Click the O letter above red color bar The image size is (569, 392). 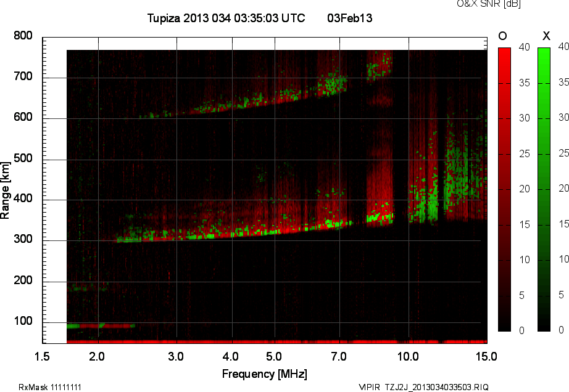pos(502,36)
